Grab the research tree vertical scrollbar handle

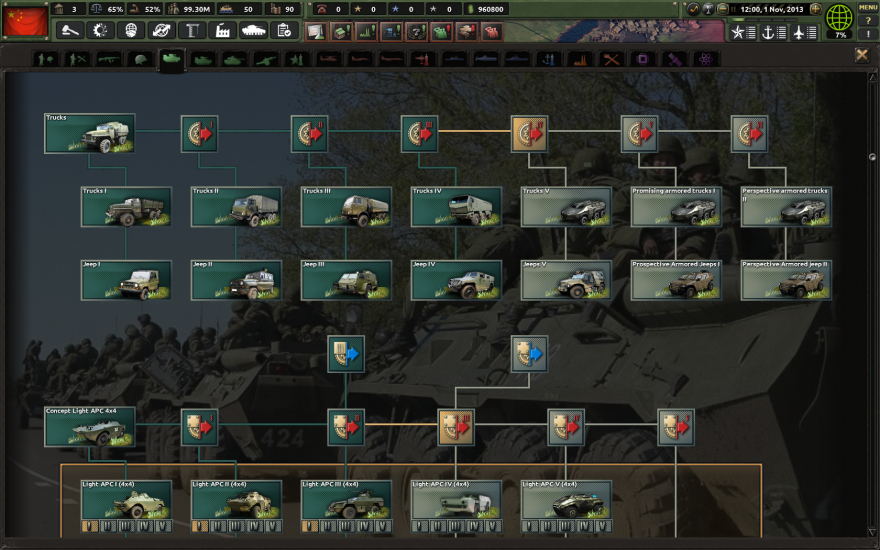[872, 157]
